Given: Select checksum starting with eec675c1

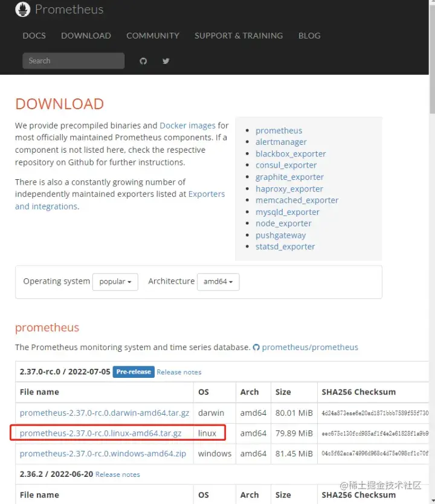Looking at the screenshot, I should (x=375, y=433).
